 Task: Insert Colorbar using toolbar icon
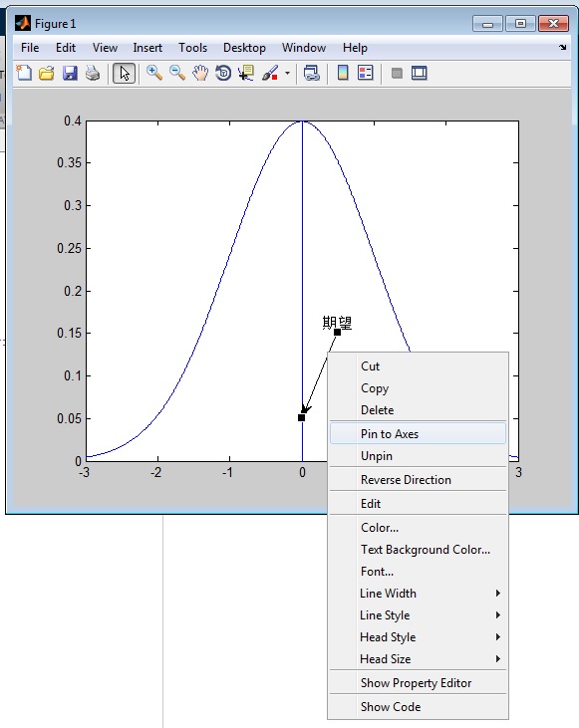[343, 73]
